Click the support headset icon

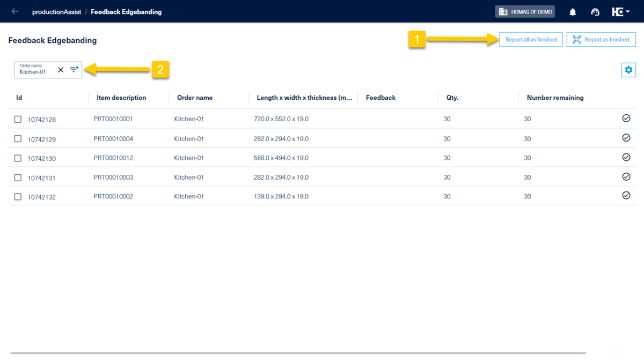pos(595,11)
